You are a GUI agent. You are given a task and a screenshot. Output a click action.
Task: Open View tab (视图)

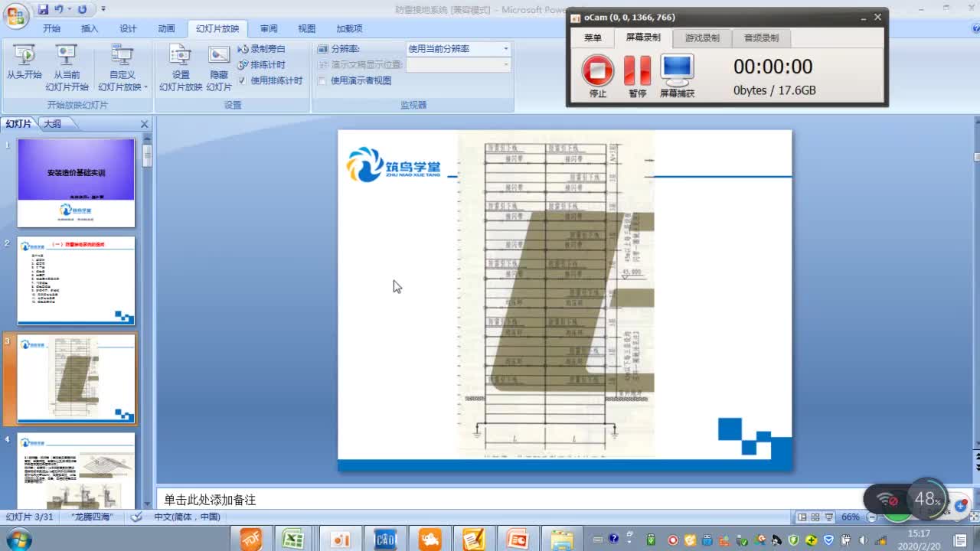click(307, 28)
